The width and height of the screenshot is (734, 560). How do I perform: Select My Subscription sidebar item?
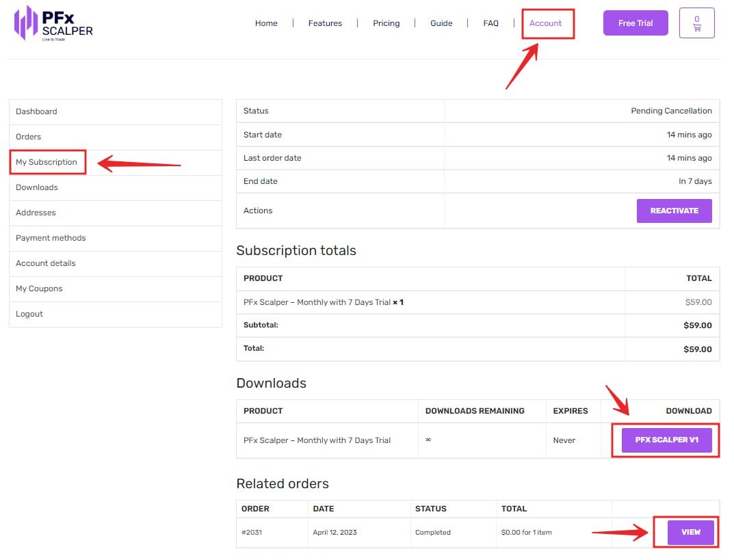tap(47, 162)
